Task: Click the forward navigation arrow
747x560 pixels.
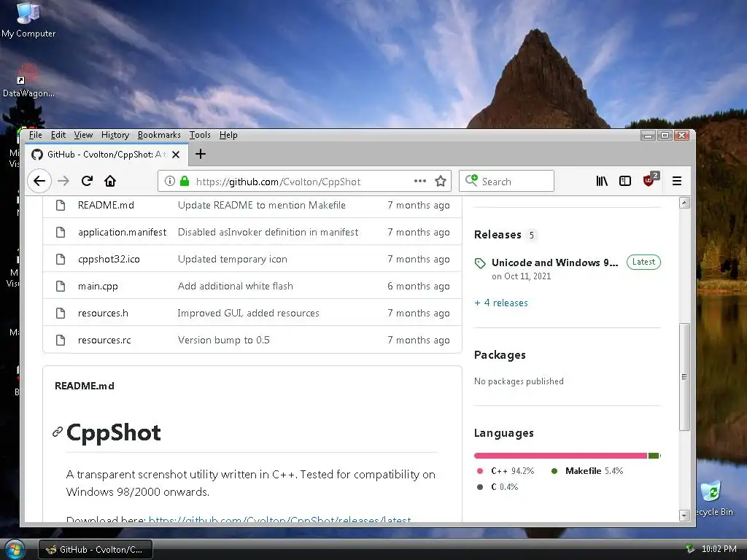Action: coord(63,181)
